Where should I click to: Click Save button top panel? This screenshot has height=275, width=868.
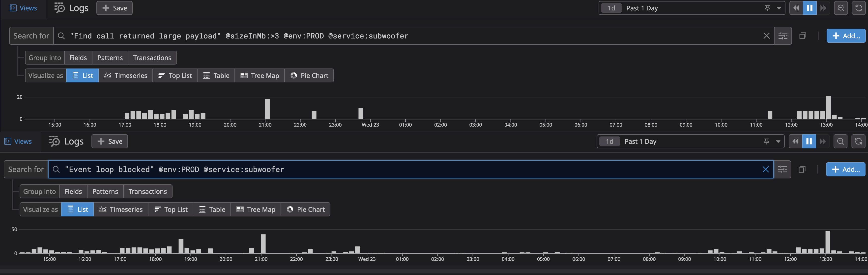pyautogui.click(x=114, y=8)
